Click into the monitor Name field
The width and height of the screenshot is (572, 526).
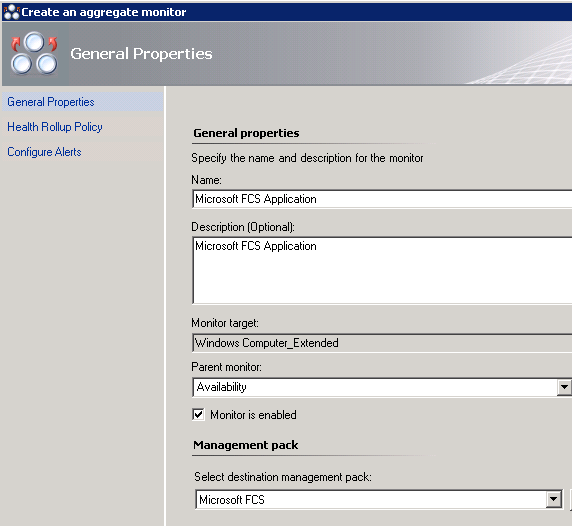[382, 199]
